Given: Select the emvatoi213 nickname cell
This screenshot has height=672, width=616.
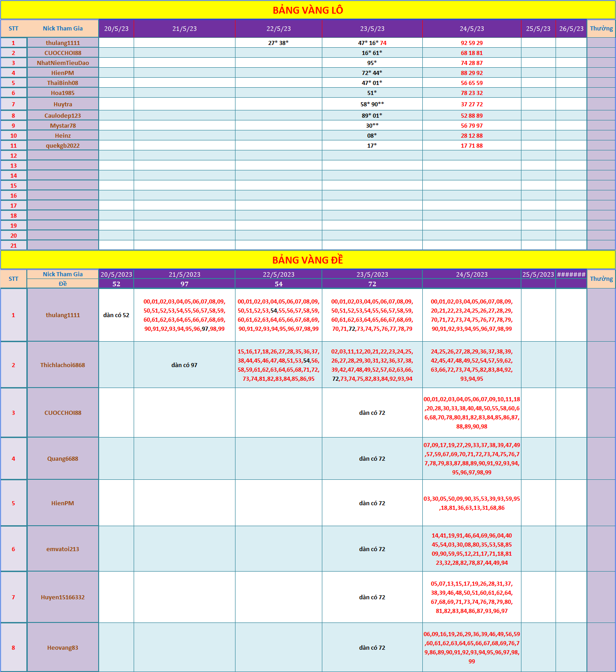Looking at the screenshot, I should pos(63,549).
